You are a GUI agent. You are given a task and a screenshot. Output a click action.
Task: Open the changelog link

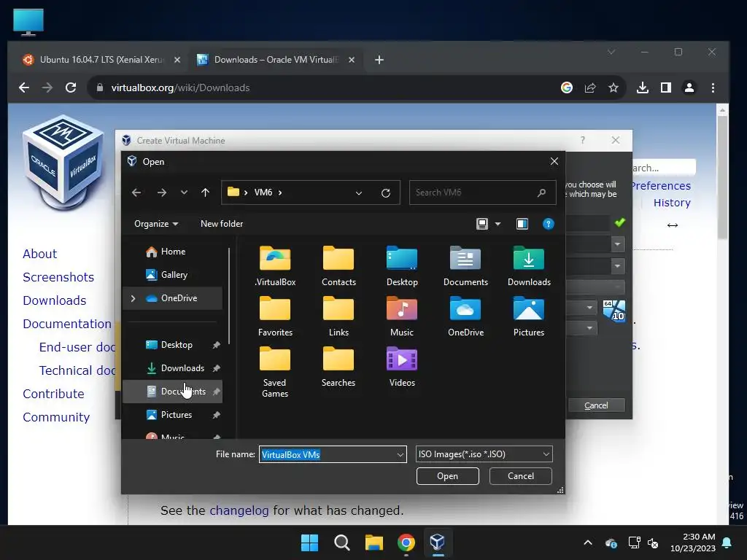pos(239,510)
